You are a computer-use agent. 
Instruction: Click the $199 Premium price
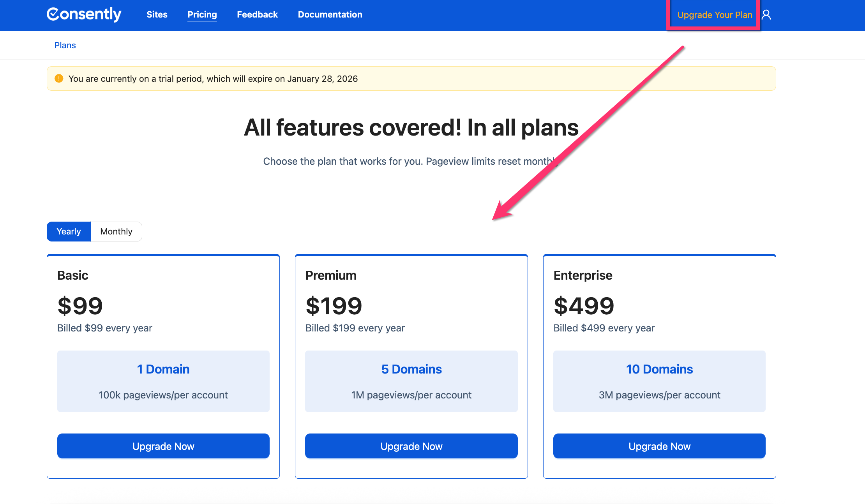[334, 306]
